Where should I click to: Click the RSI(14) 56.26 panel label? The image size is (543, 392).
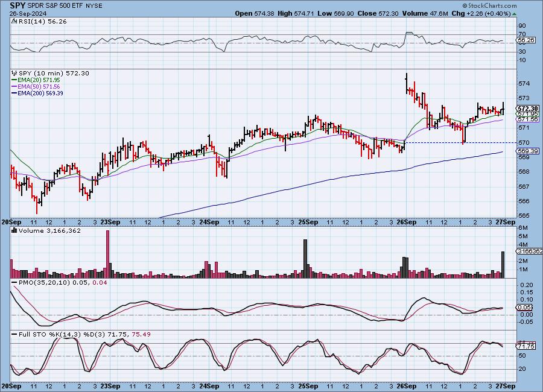pos(42,21)
